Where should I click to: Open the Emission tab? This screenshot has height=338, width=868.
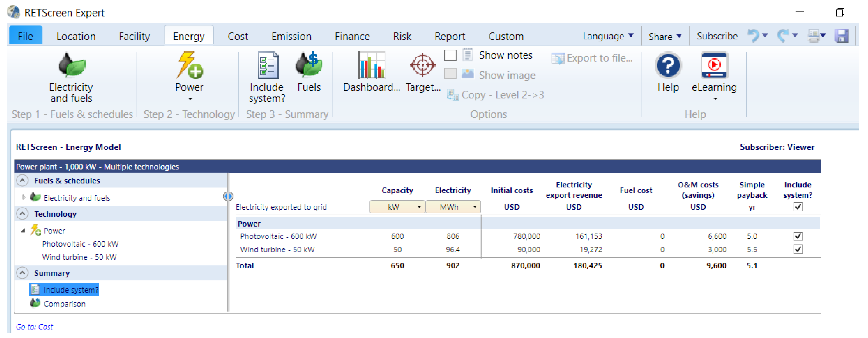(x=291, y=36)
